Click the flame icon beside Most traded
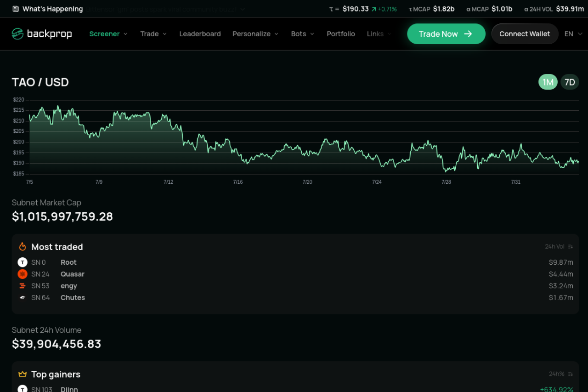Viewport: 588px width, 392px height. click(x=23, y=247)
